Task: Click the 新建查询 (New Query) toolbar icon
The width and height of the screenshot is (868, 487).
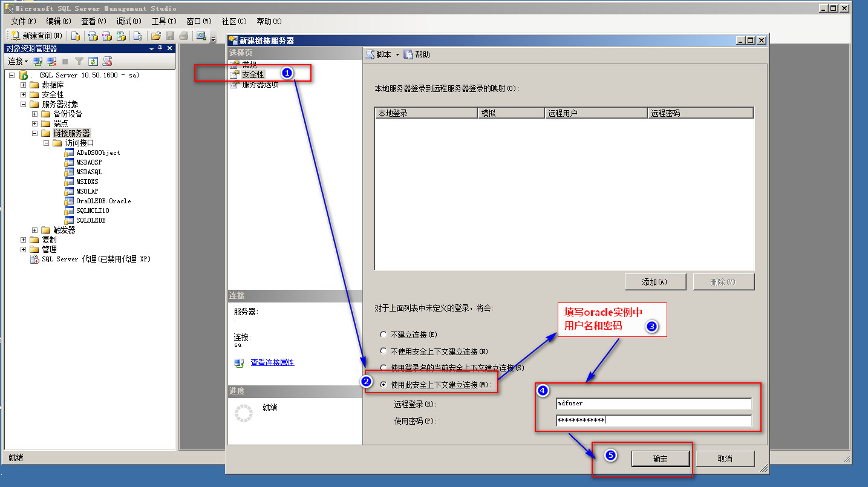Action: (x=16, y=36)
